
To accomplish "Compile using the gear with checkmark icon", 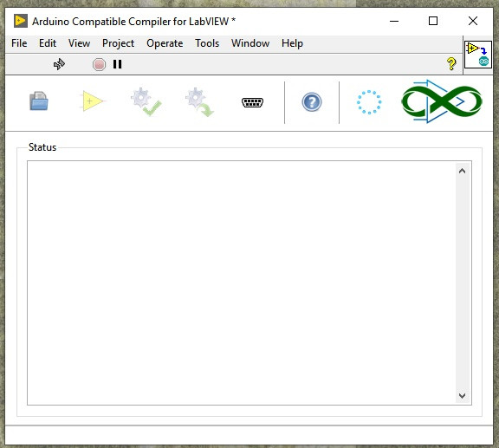I will pyautogui.click(x=146, y=102).
